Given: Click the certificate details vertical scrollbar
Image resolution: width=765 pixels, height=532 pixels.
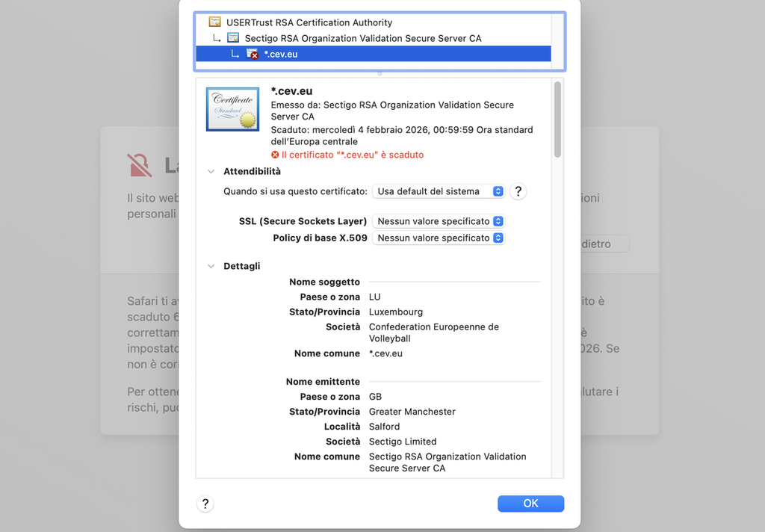Looking at the screenshot, I should click(557, 120).
